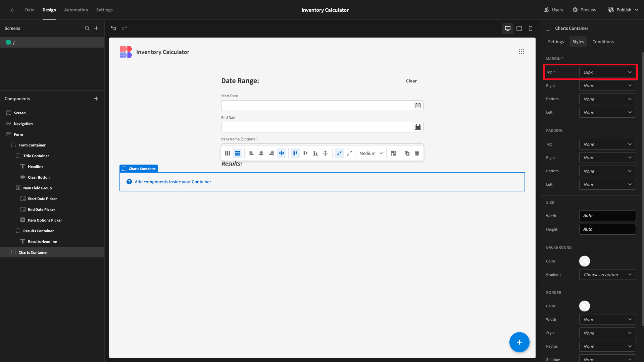This screenshot has width=644, height=362.
Task: Open the Design tab
Action: 49,10
